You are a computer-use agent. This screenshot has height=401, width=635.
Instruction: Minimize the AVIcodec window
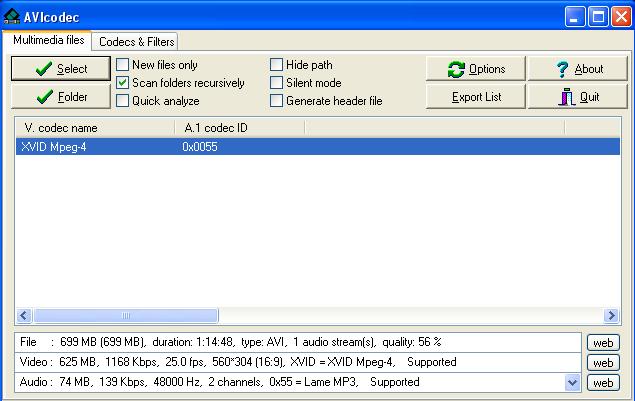point(574,17)
